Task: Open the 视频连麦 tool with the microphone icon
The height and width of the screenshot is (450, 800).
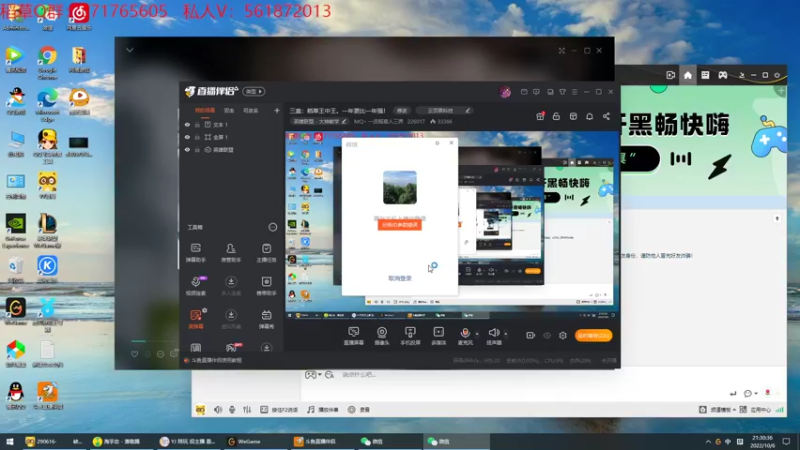Action: pyautogui.click(x=195, y=286)
